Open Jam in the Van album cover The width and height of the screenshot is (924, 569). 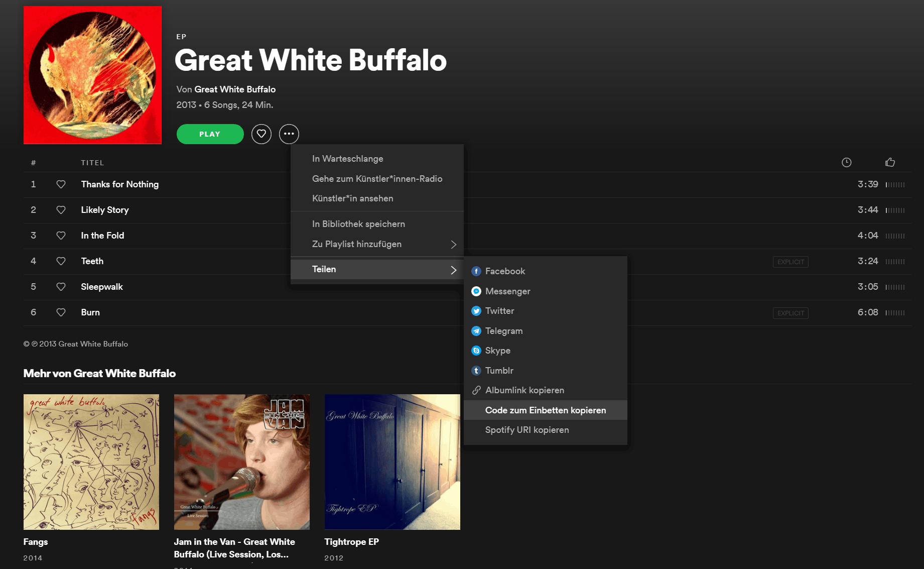242,462
